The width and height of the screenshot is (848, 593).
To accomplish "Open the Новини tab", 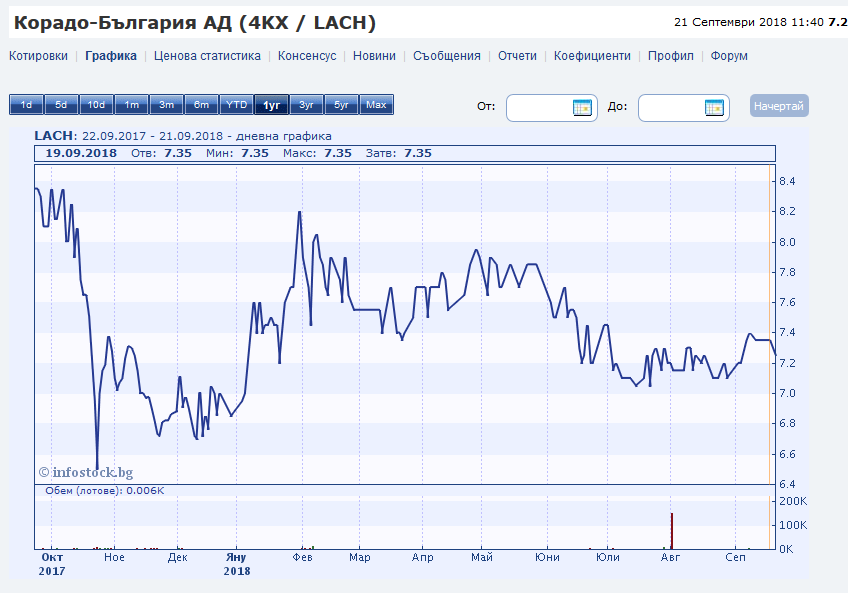I will tap(374, 56).
